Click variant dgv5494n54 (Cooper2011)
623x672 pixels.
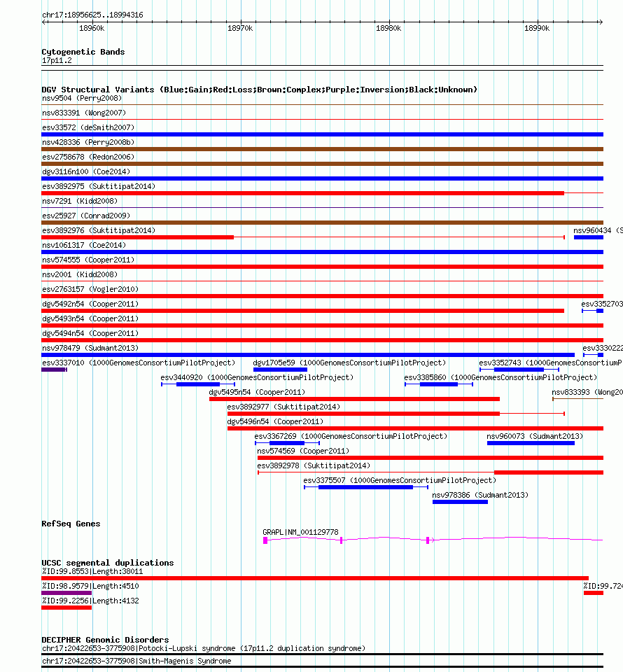point(90,333)
